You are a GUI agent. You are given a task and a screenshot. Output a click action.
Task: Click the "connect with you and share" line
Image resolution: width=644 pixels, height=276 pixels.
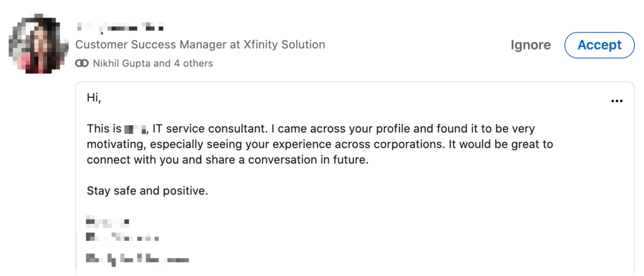(x=228, y=160)
